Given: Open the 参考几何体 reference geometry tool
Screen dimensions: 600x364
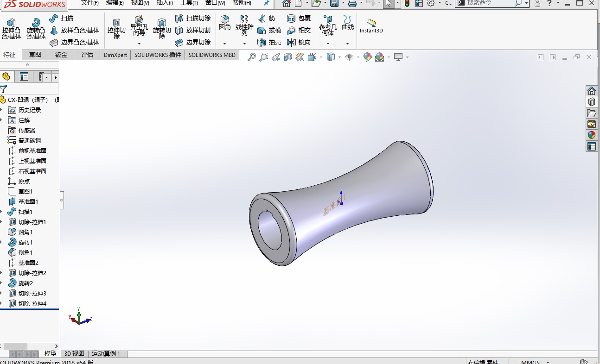Looking at the screenshot, I should tap(328, 26).
